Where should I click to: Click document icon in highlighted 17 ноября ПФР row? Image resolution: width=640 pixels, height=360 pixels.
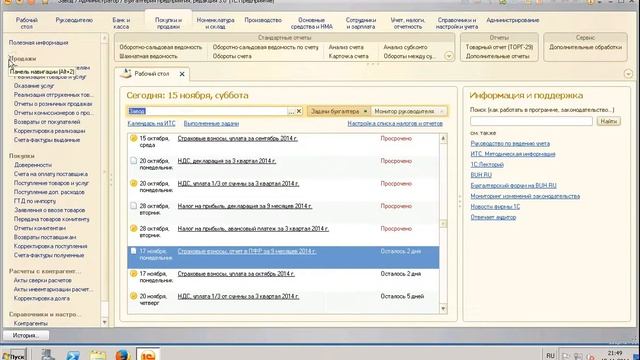(133, 251)
